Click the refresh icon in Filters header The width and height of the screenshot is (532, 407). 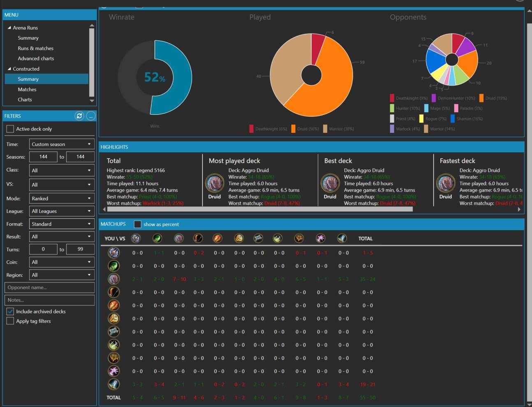tap(79, 116)
